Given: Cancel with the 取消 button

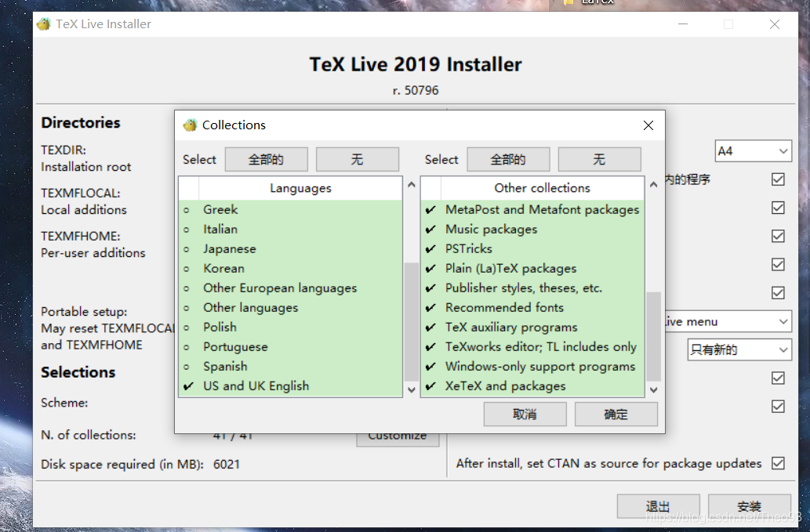Looking at the screenshot, I should 525,414.
